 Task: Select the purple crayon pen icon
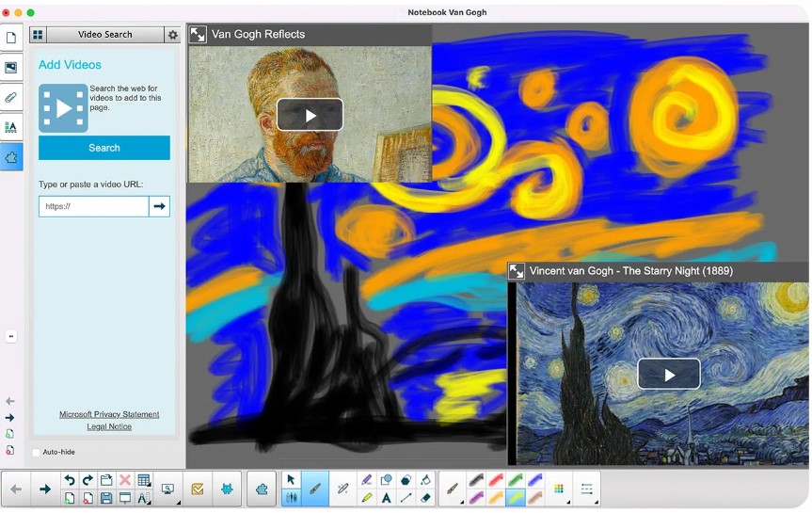(367, 480)
